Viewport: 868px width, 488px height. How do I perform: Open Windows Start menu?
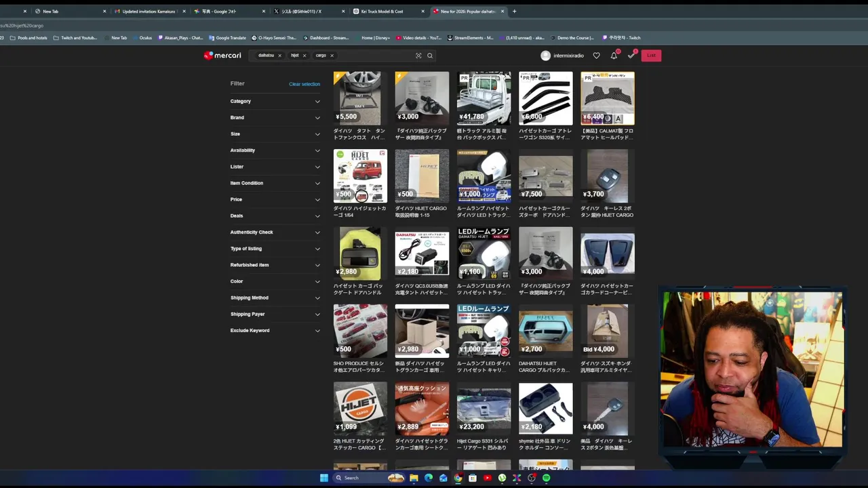[x=324, y=478]
